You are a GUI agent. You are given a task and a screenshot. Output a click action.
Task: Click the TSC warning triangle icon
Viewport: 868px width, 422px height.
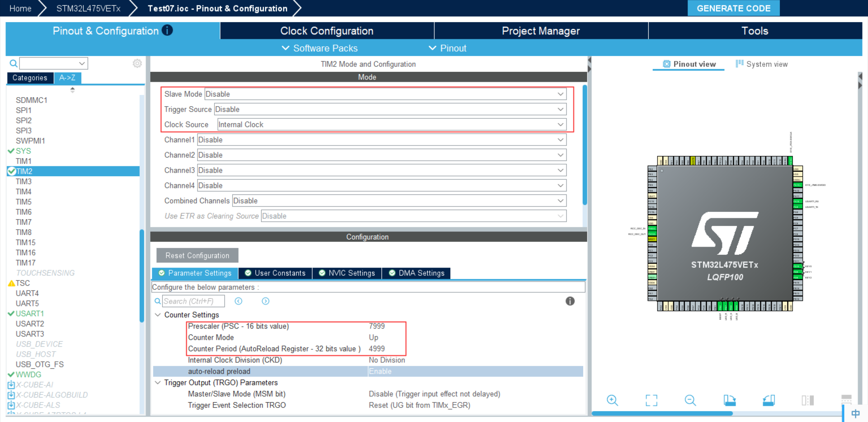(x=11, y=283)
